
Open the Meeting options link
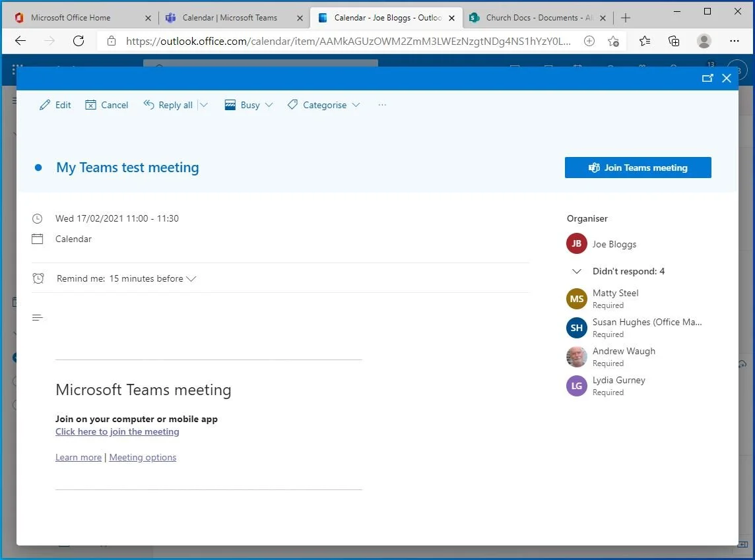143,457
